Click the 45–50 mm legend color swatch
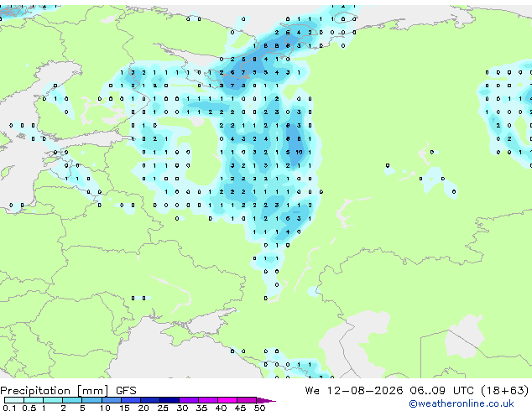 click(x=247, y=400)
